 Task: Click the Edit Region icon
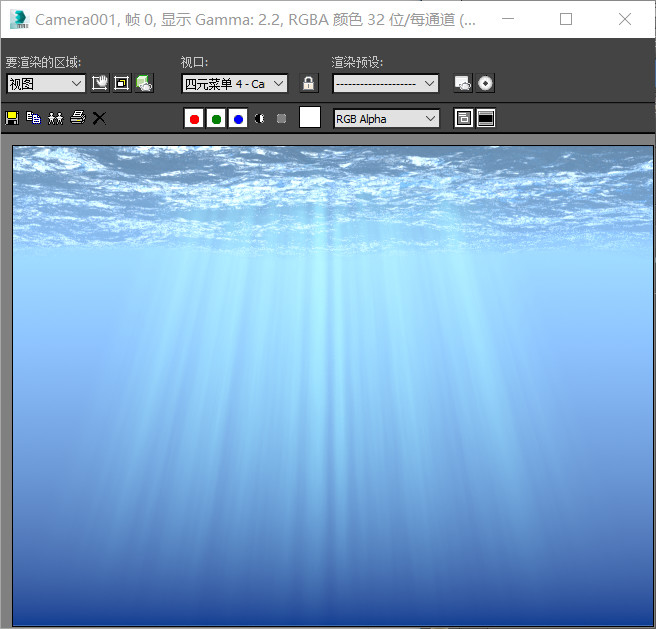pos(100,83)
